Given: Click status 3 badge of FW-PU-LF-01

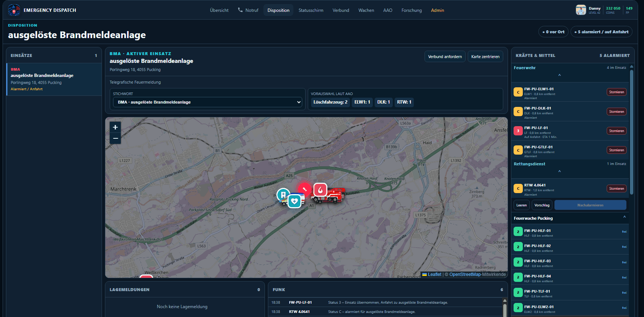Looking at the screenshot, I should click(518, 131).
